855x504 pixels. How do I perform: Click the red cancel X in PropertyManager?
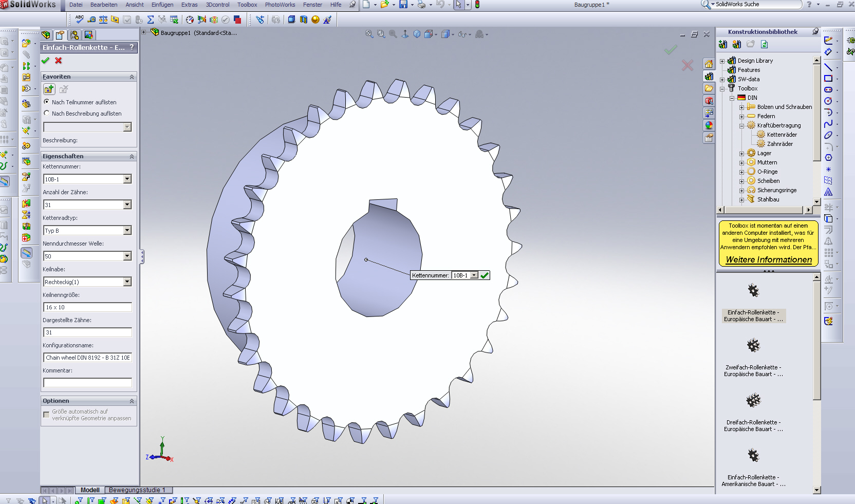point(59,61)
